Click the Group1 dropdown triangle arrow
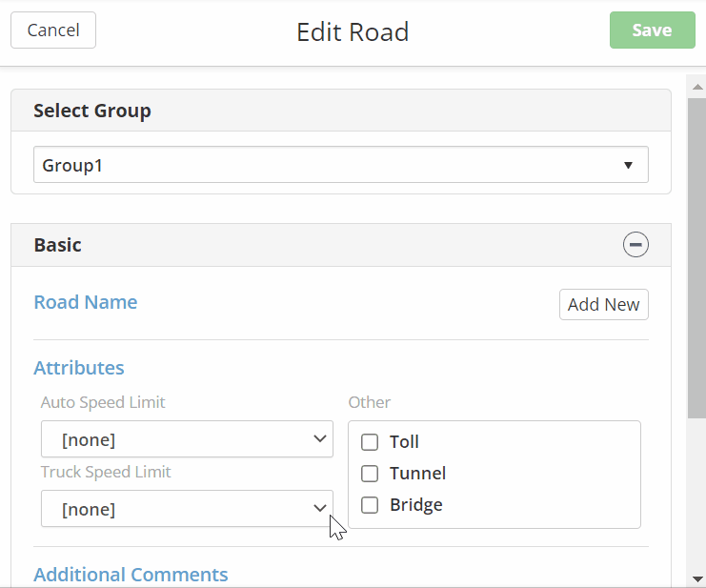Image resolution: width=706 pixels, height=588 pixels. [x=628, y=165]
